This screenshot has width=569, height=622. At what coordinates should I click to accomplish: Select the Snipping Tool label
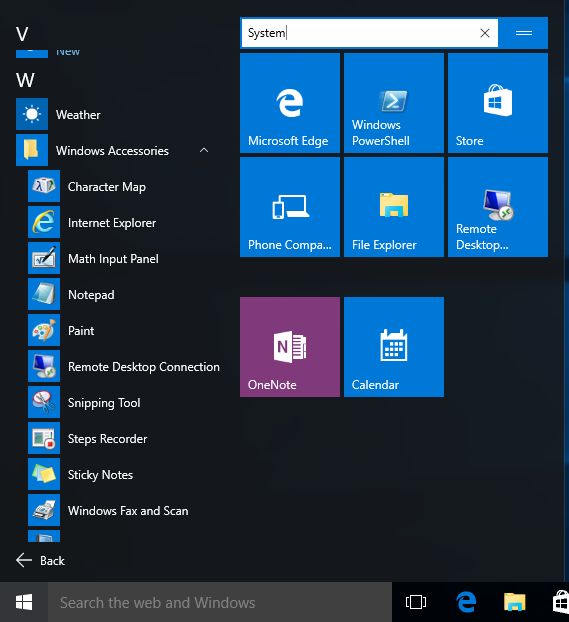(x=104, y=403)
